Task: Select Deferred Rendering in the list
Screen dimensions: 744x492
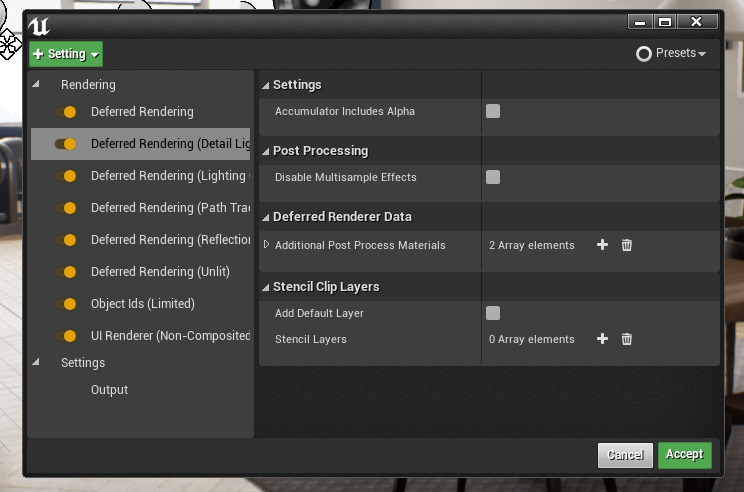Action: coord(142,112)
